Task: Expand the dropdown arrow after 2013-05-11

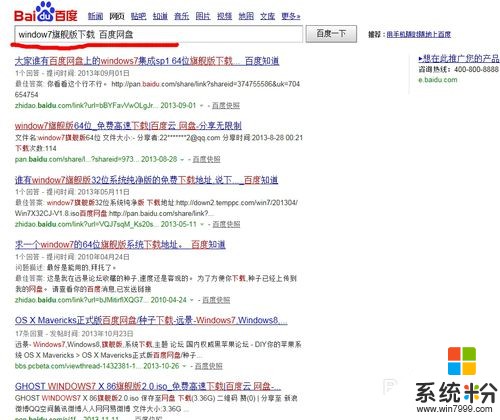Action: pyautogui.click(x=202, y=225)
